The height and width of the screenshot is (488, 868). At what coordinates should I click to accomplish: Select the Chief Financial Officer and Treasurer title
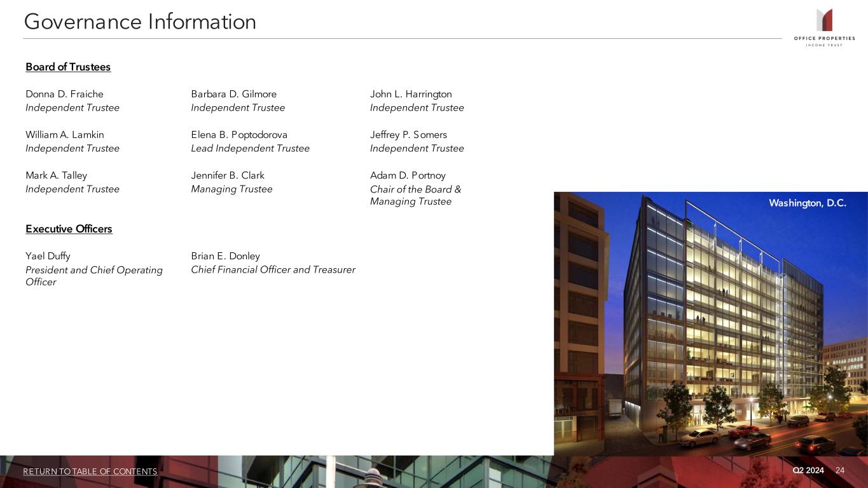coord(273,270)
